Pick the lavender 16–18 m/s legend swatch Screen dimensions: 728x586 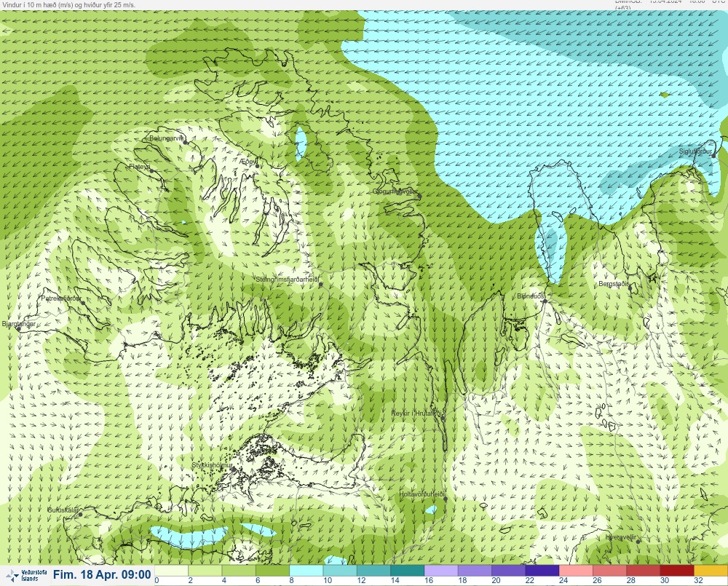tap(441, 570)
